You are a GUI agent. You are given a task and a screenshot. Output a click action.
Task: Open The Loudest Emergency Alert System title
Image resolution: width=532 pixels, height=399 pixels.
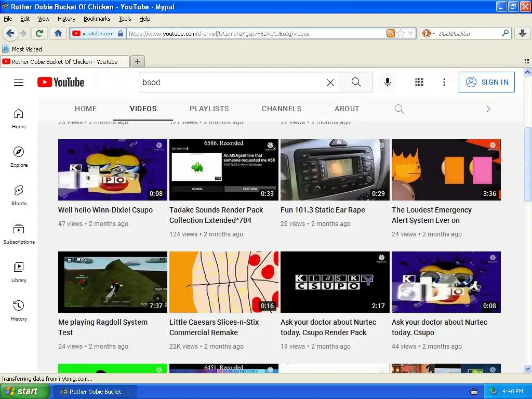432,215
